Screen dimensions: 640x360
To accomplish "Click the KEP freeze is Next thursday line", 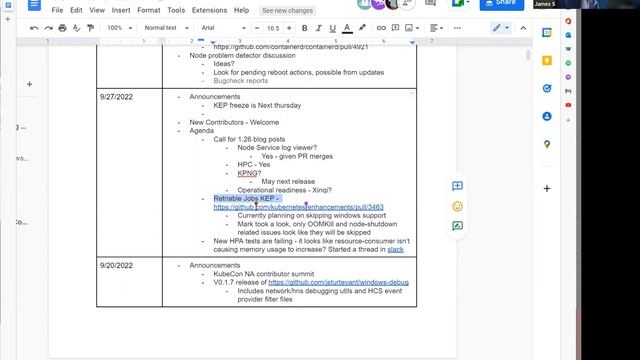I will (x=257, y=105).
